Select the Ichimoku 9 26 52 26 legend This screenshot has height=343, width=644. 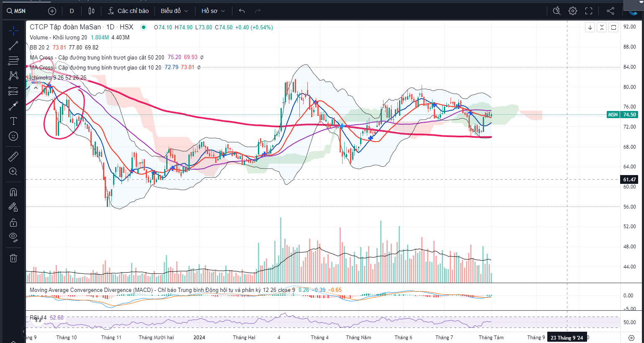58,77
